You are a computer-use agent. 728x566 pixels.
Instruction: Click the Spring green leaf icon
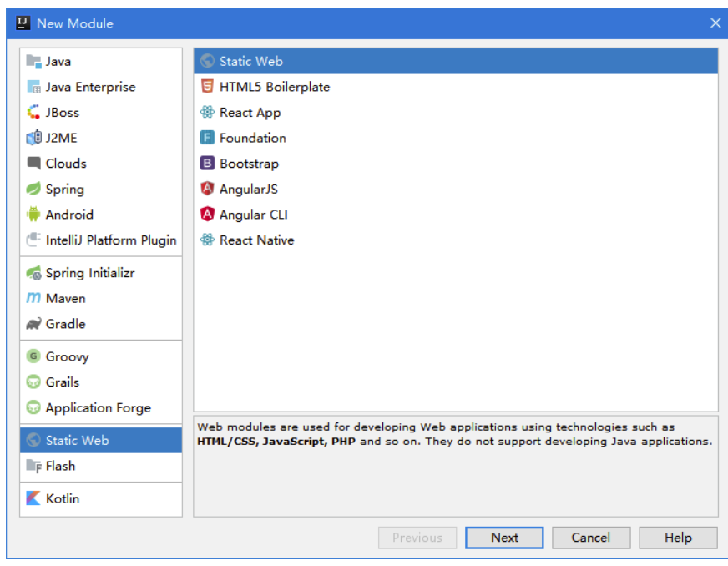[33, 189]
